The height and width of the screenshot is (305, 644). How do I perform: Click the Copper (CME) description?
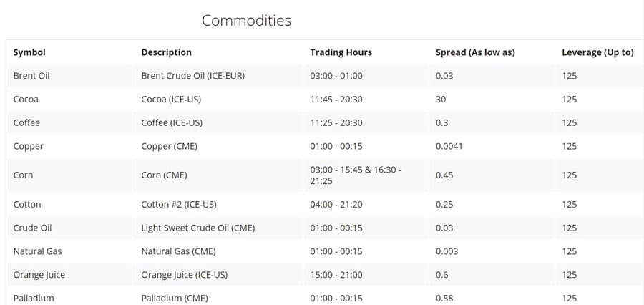(x=169, y=146)
